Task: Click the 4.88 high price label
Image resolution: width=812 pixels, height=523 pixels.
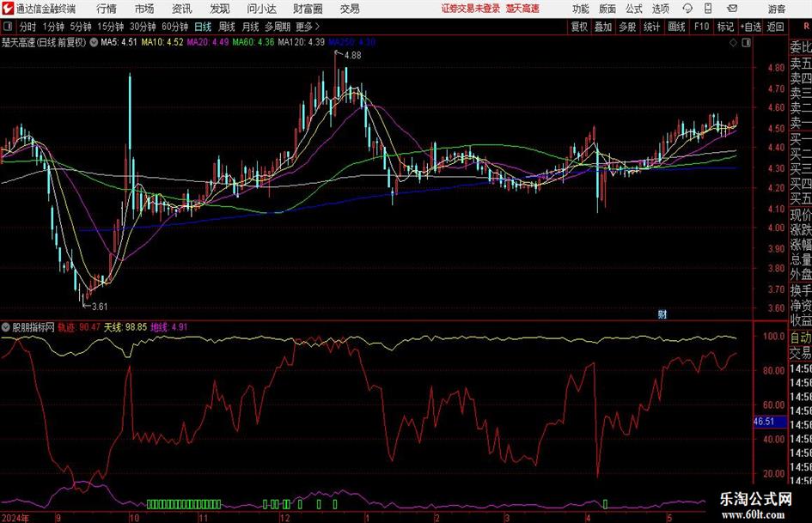Action: pyautogui.click(x=352, y=56)
